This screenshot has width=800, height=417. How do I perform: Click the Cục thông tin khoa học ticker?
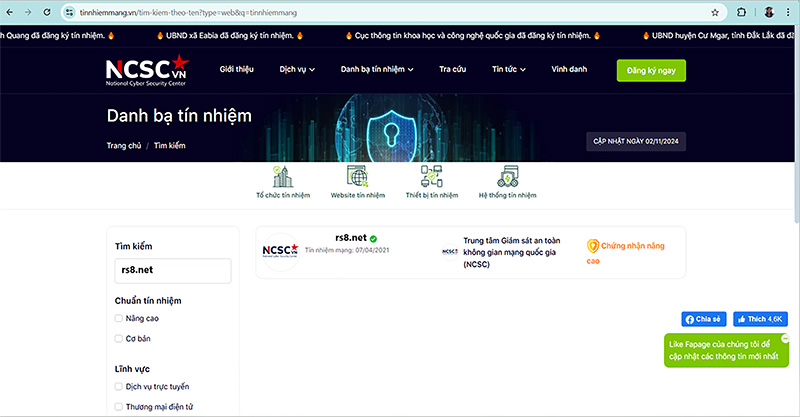click(x=473, y=36)
